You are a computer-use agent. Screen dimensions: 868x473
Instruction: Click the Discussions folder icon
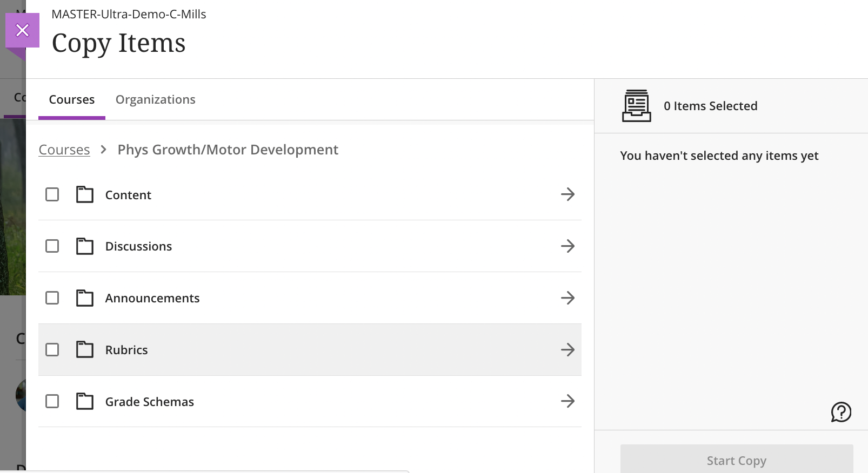click(x=84, y=246)
